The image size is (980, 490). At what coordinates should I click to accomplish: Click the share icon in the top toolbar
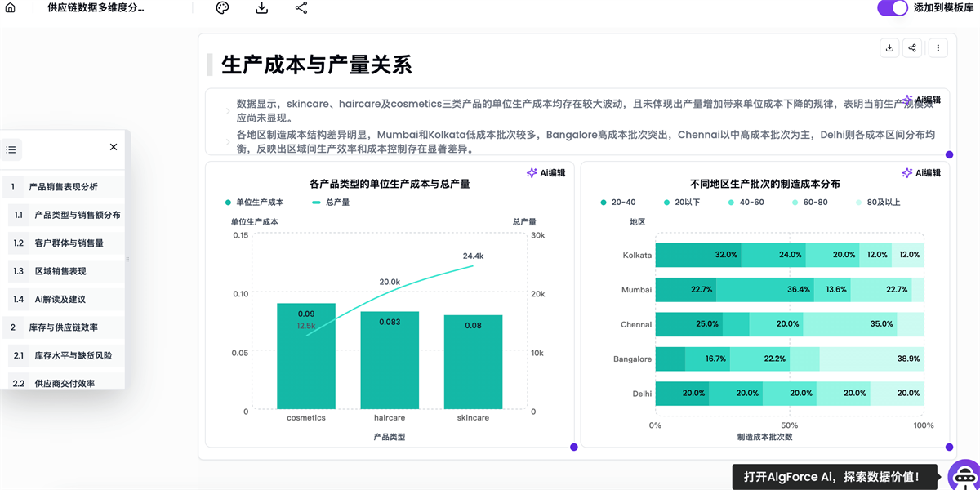(301, 8)
